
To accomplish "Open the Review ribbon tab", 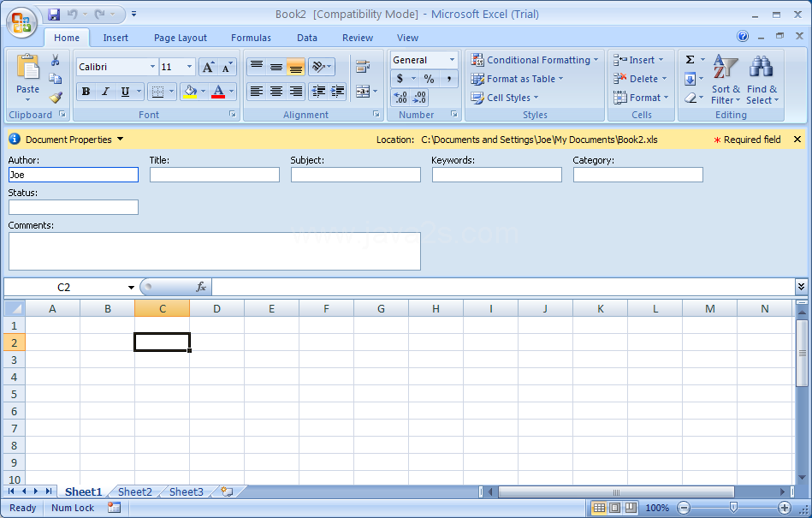I will 358,38.
